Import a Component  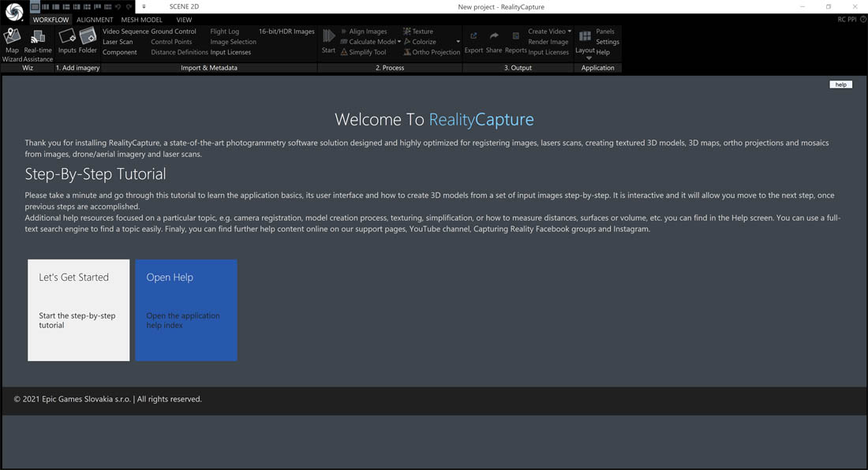[x=120, y=52]
